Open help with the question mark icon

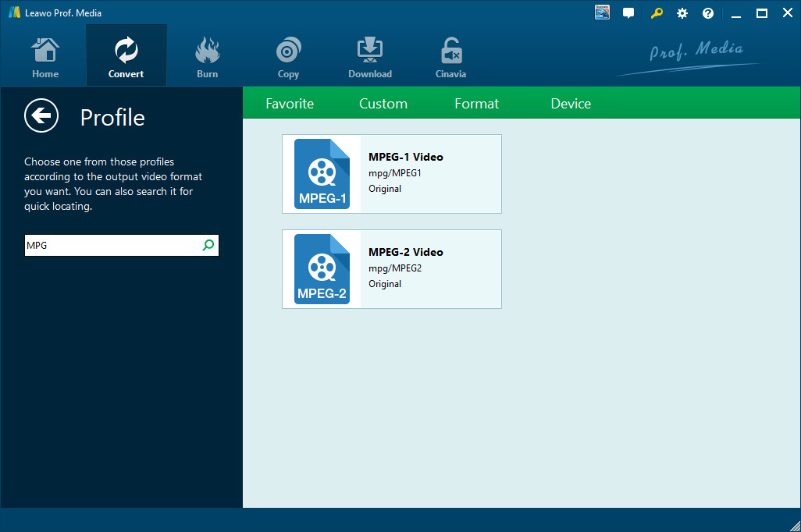(708, 13)
